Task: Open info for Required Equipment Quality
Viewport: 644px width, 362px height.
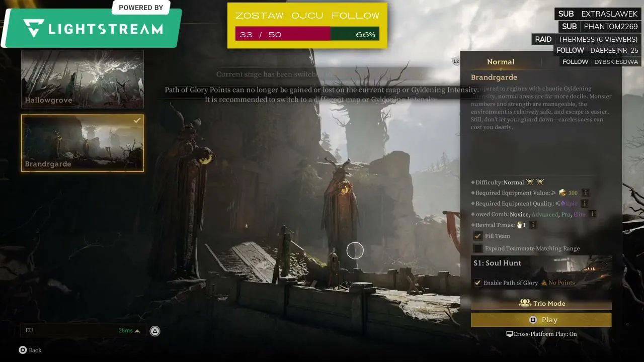Action: [x=584, y=204]
